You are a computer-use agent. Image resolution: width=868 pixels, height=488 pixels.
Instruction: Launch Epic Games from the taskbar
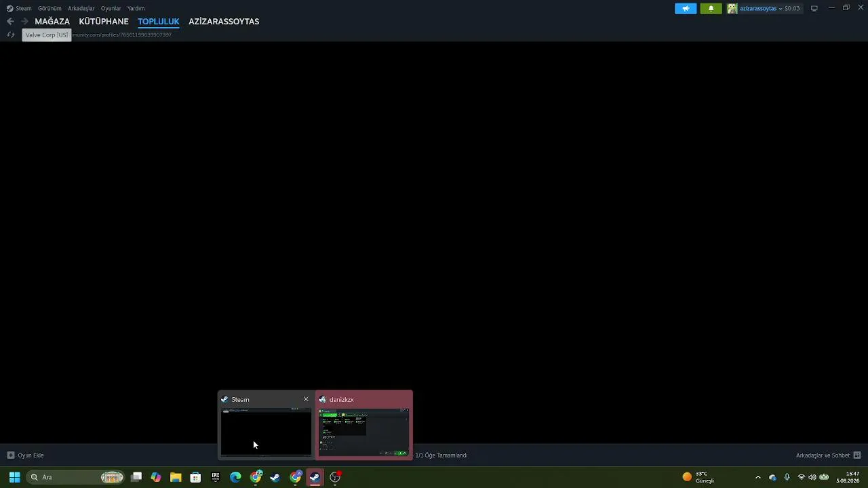tap(216, 477)
